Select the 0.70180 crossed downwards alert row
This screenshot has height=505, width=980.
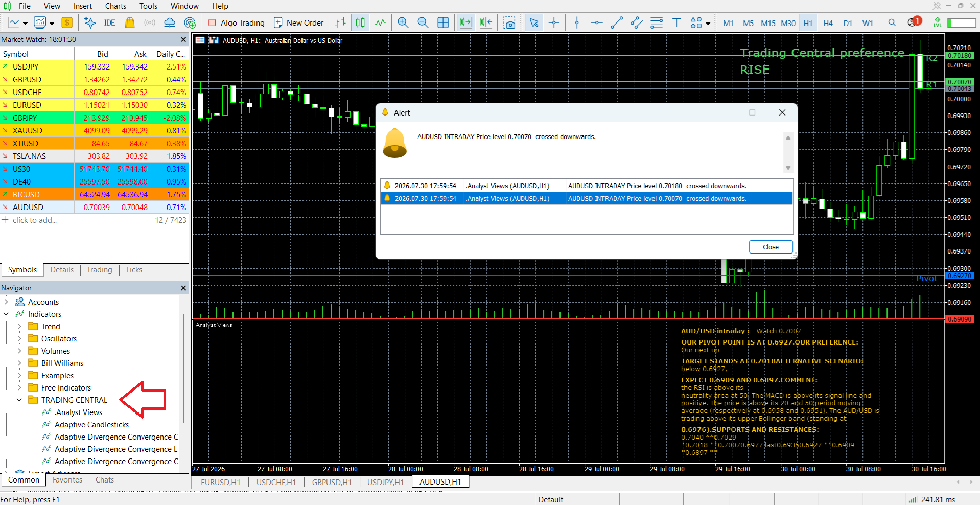click(587, 186)
